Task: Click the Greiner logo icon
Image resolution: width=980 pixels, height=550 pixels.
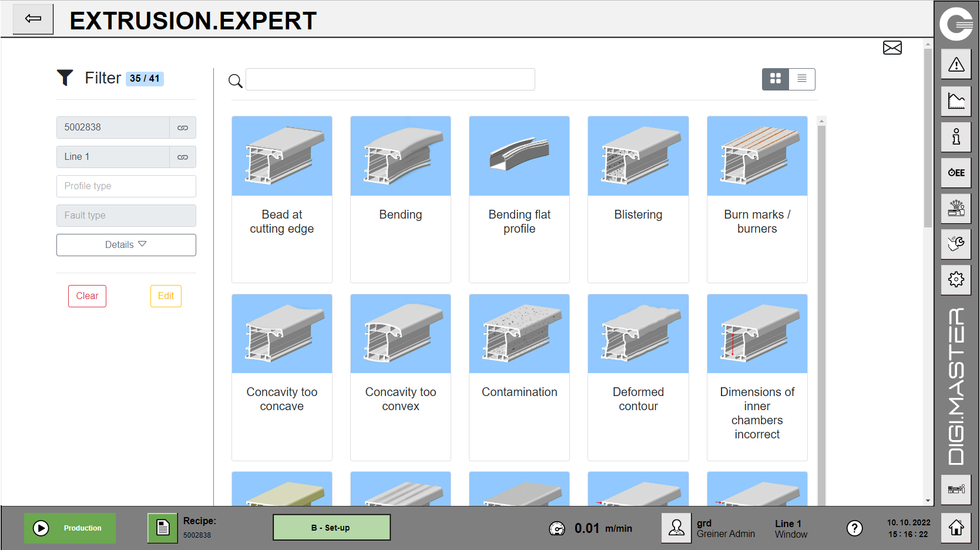Action: coord(956,24)
